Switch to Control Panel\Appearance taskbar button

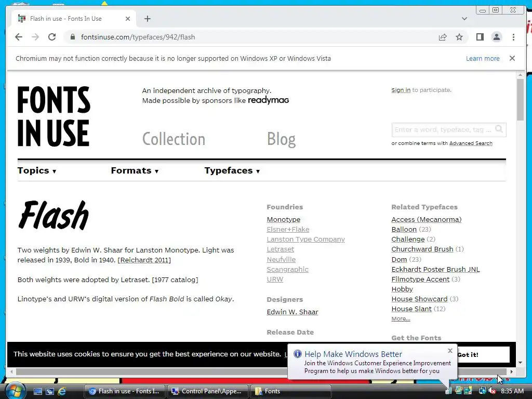coord(207,391)
